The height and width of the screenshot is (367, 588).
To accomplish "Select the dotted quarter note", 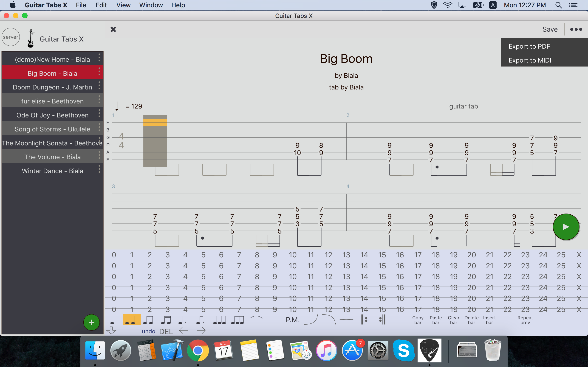I will [x=182, y=320].
